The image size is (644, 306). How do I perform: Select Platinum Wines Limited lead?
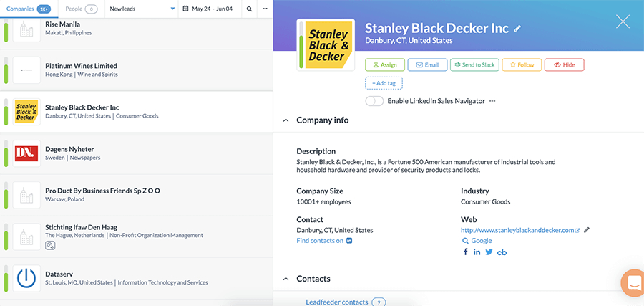click(137, 70)
